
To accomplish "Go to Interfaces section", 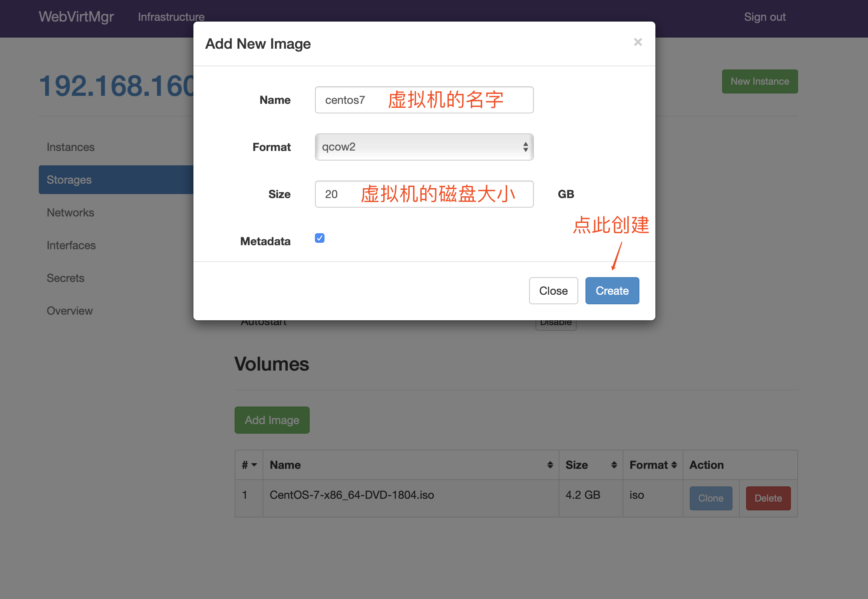I will (x=71, y=246).
